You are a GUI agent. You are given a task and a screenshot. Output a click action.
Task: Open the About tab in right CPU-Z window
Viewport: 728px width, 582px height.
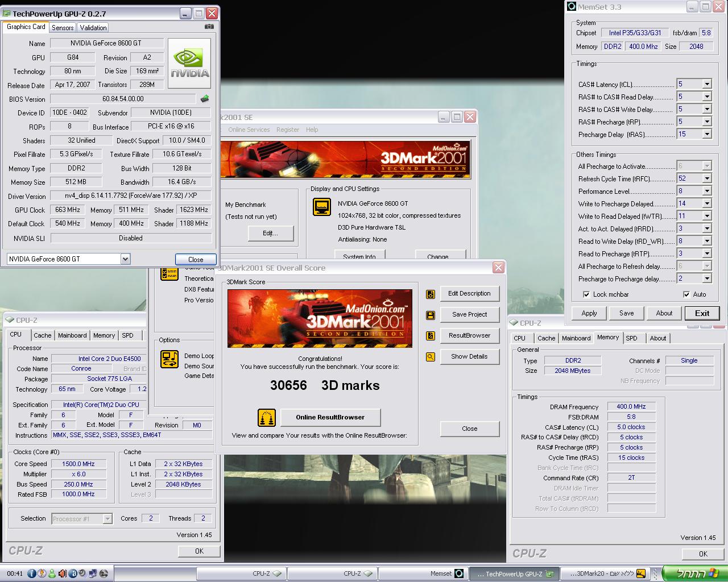[658, 338]
